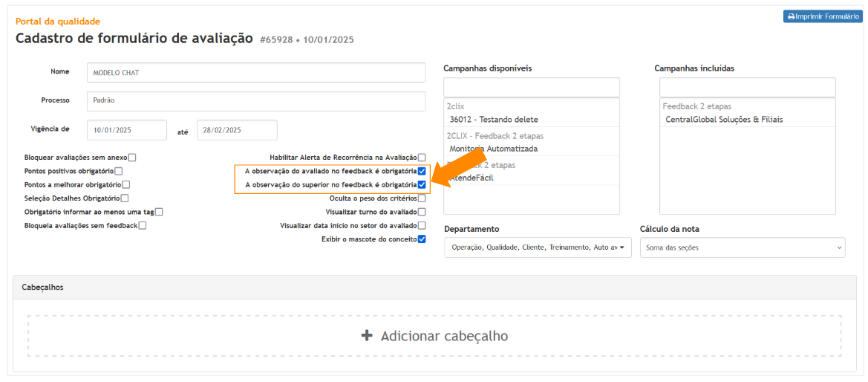Click the plus icon in Adicionar cabeçalho
868x382 pixels.
pyautogui.click(x=366, y=336)
